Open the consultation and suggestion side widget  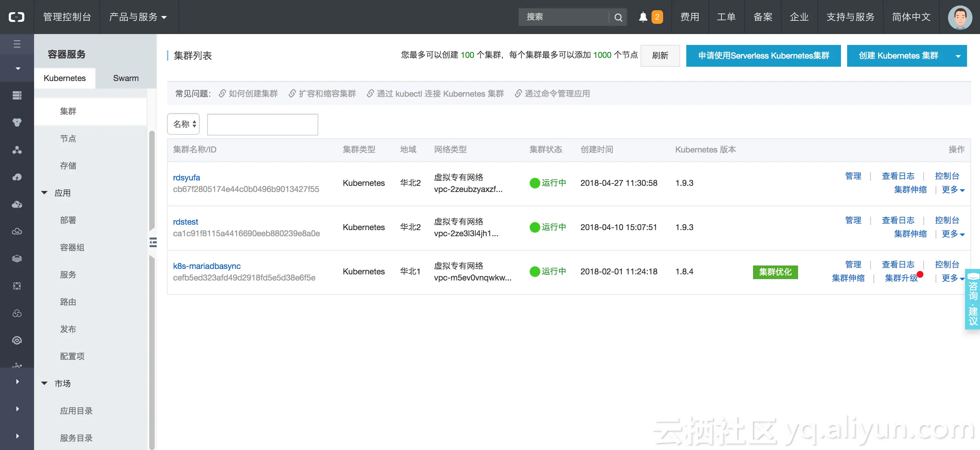click(973, 300)
